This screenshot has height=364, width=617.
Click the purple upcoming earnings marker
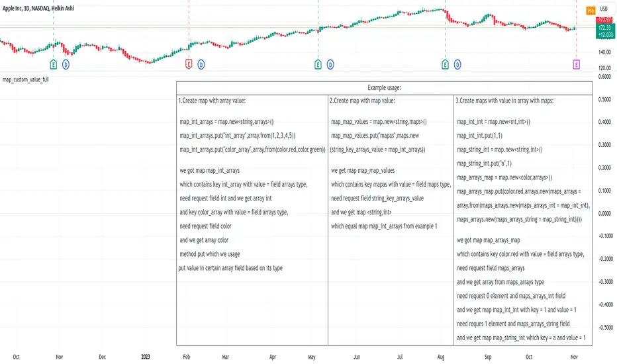click(577, 64)
